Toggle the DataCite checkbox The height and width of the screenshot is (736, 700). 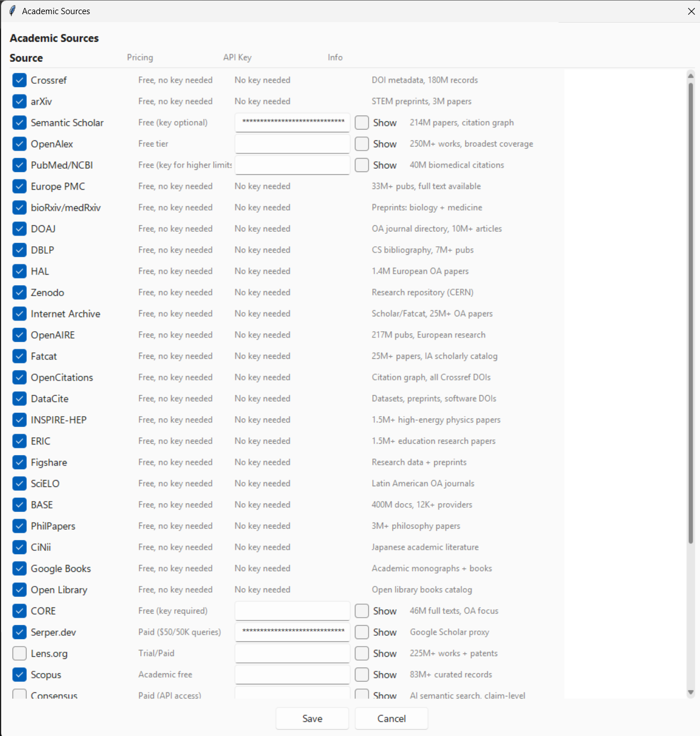coord(19,399)
